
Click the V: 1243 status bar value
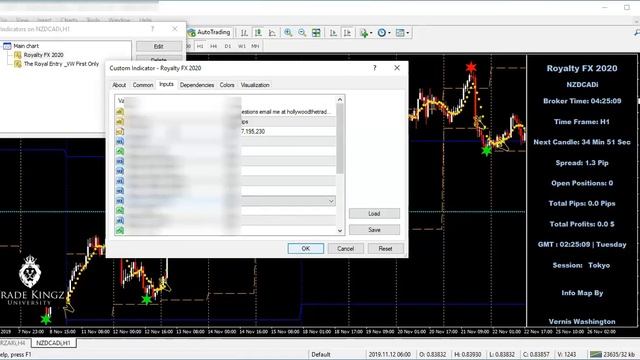tap(567, 354)
